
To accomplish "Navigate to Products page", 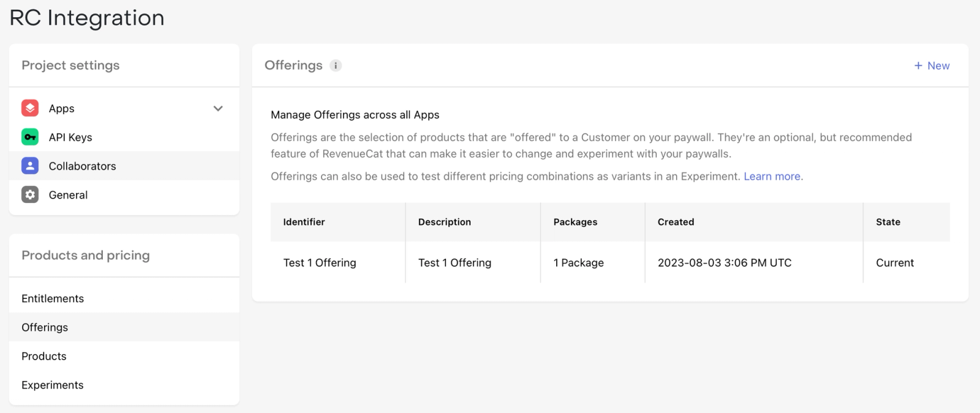I will coord(44,356).
